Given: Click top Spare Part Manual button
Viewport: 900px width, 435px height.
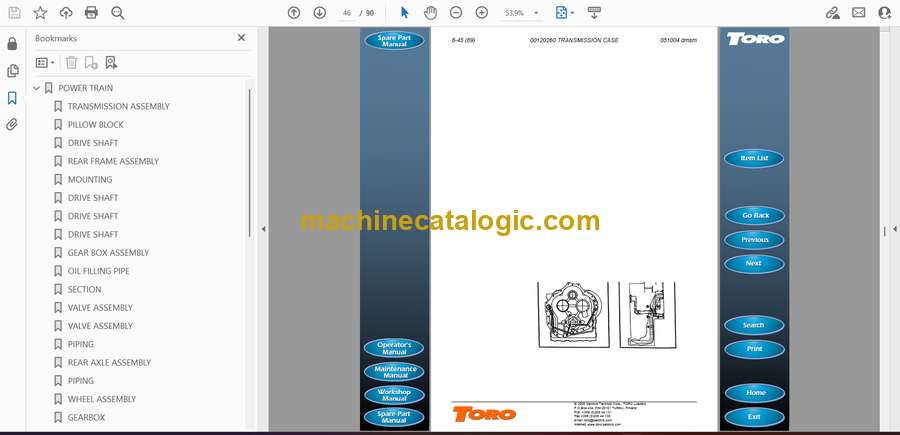Looking at the screenshot, I should [x=394, y=41].
